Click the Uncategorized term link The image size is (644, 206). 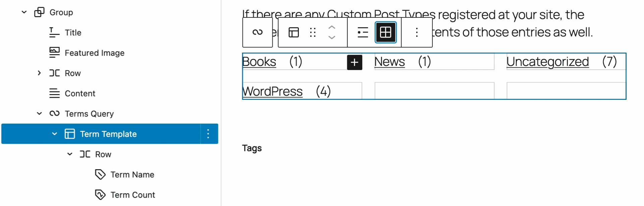tap(547, 62)
